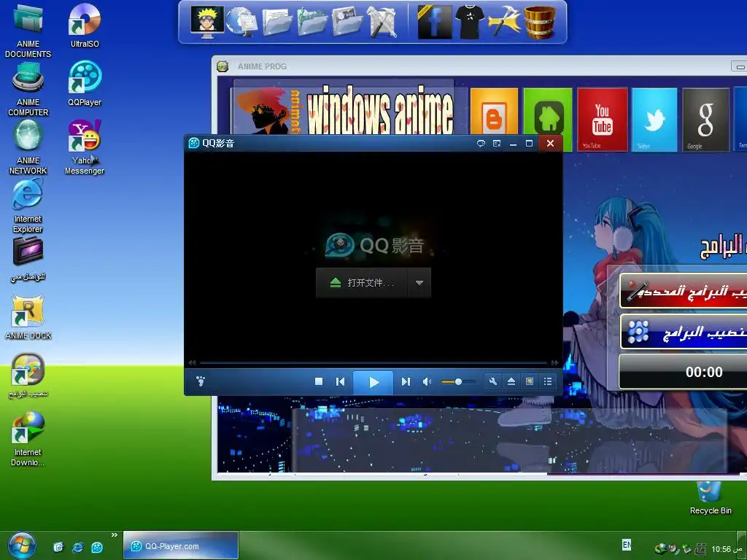Click the footprint icon in QQ Player
This screenshot has height=560, width=747.
click(x=201, y=381)
